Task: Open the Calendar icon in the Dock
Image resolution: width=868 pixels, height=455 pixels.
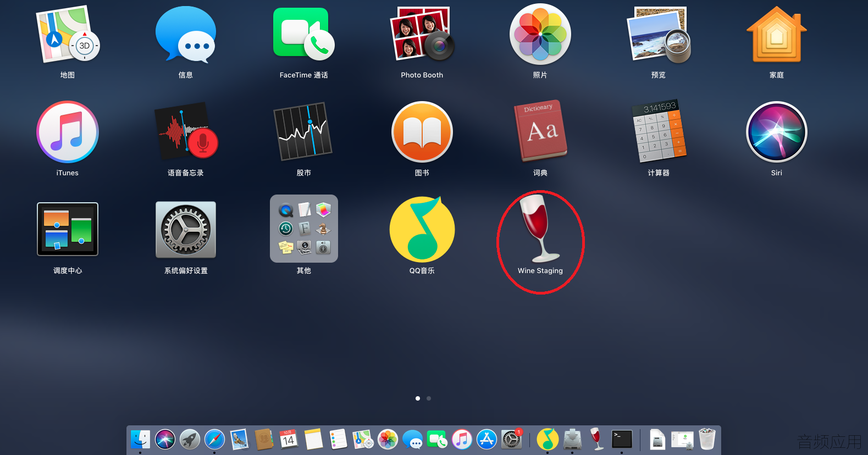Action: coord(289,440)
